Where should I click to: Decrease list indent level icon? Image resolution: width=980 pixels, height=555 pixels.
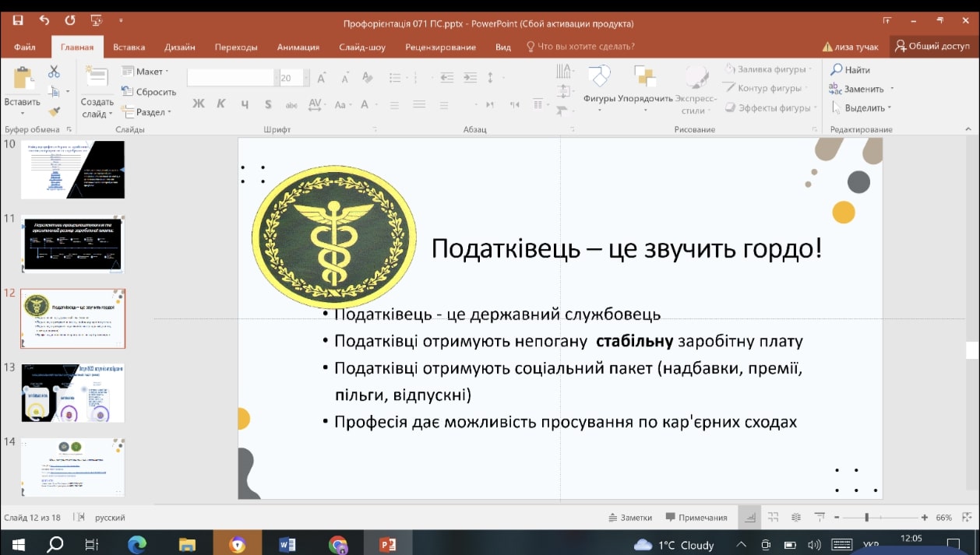point(446,78)
